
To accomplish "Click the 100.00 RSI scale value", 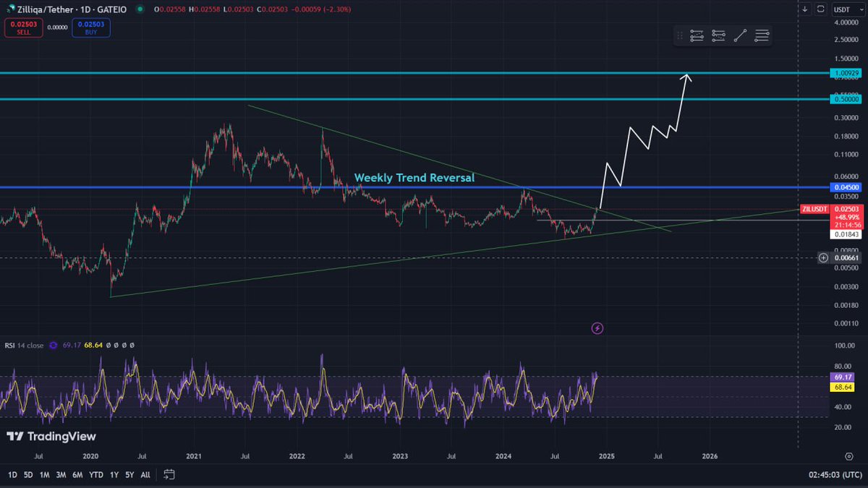I will pyautogui.click(x=843, y=346).
